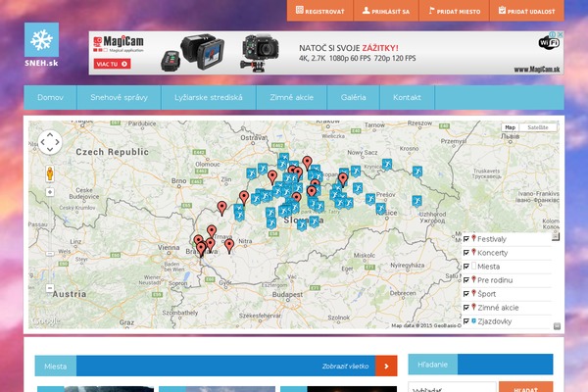
Task: Click the ski marker near Krynica
Action: coord(387,165)
